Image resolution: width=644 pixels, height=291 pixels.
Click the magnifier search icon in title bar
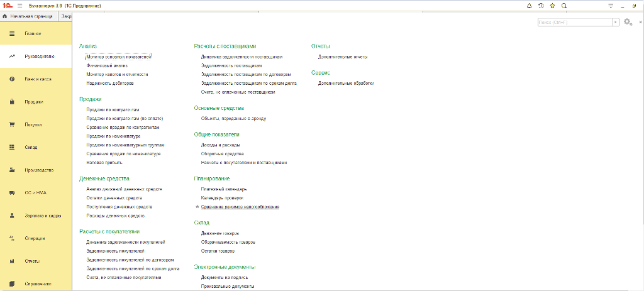563,6
